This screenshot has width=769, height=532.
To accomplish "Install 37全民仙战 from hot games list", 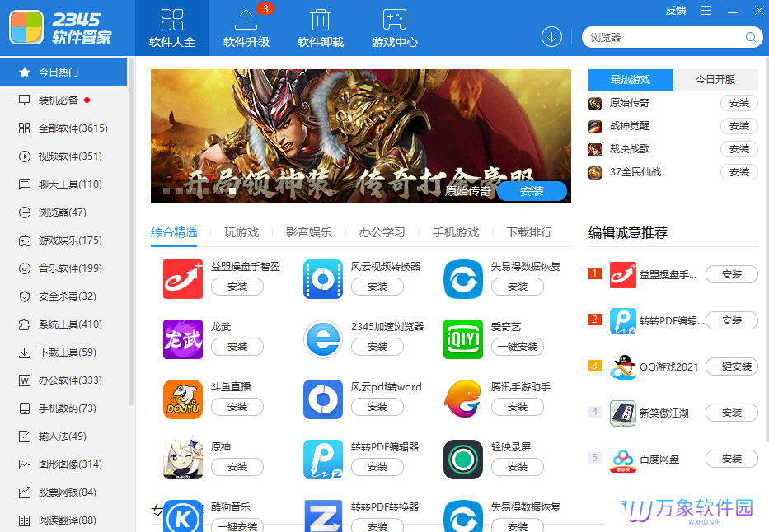I will 739,172.
